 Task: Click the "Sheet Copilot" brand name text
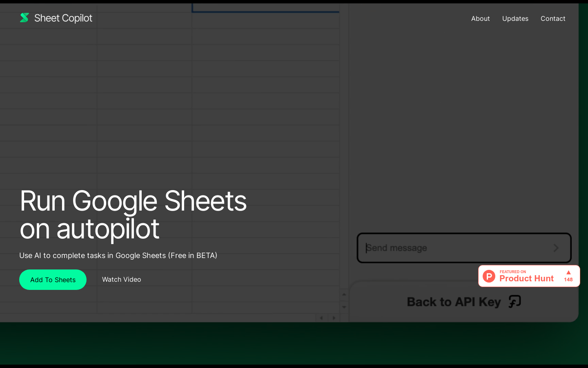point(63,18)
